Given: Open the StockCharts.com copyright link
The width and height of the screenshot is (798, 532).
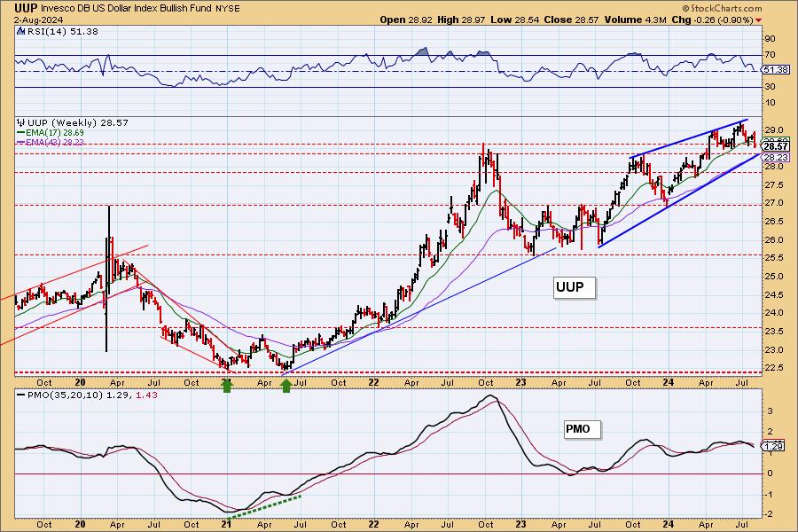Looking at the screenshot, I should pyautogui.click(x=722, y=8).
